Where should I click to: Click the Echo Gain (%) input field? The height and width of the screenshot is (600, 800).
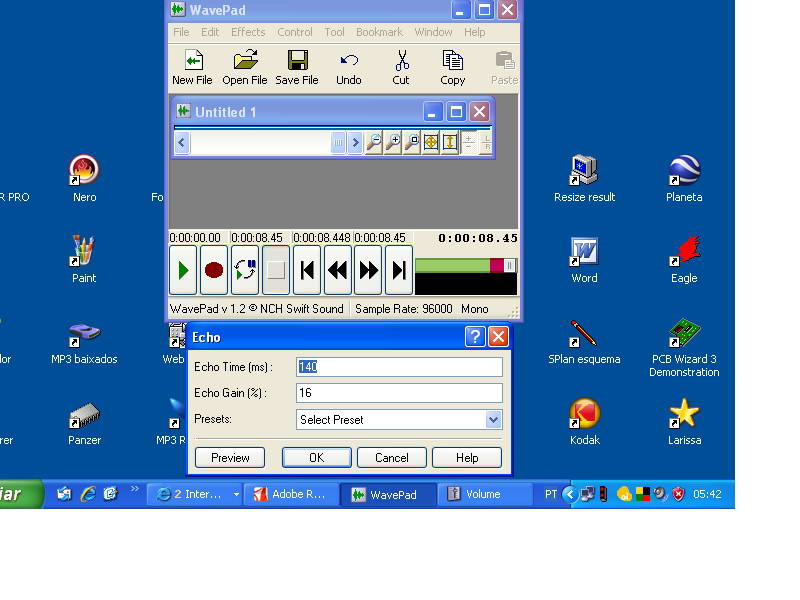point(399,393)
